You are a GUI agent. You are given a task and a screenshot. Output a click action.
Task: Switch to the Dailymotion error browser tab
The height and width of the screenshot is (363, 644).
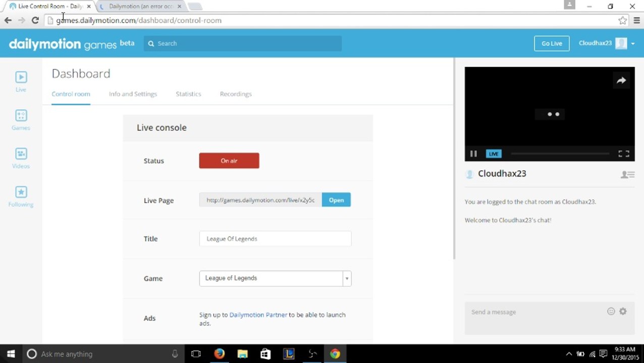(x=141, y=7)
